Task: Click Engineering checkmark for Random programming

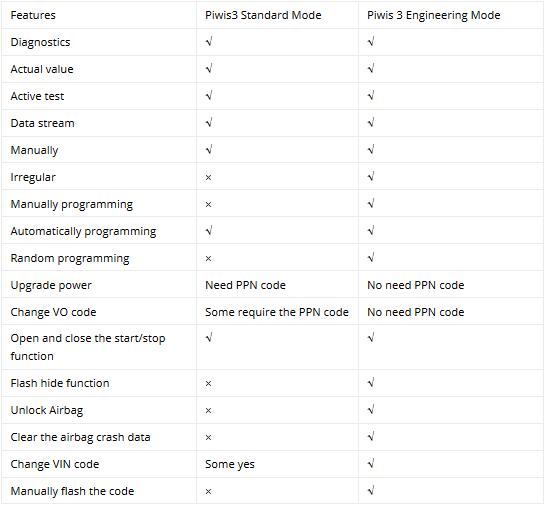Action: point(371,258)
